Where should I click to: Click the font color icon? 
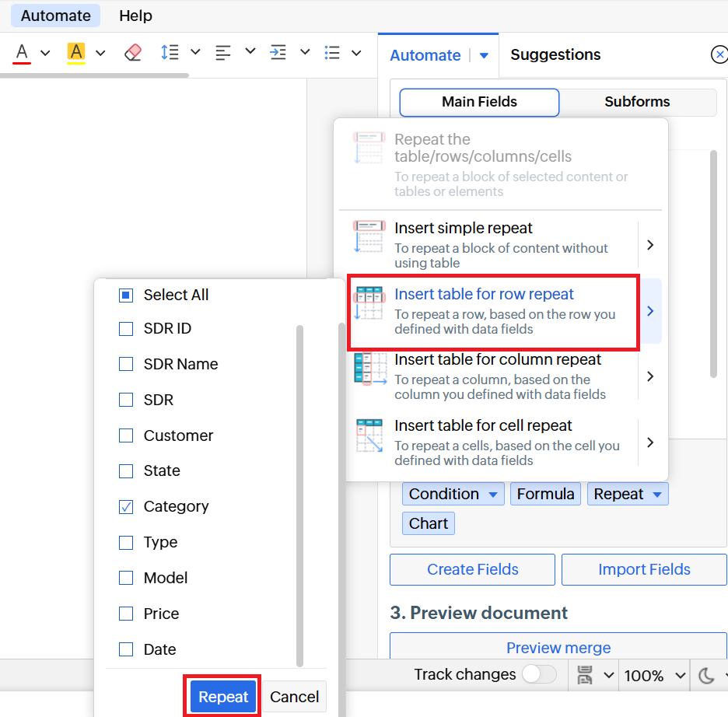22,53
